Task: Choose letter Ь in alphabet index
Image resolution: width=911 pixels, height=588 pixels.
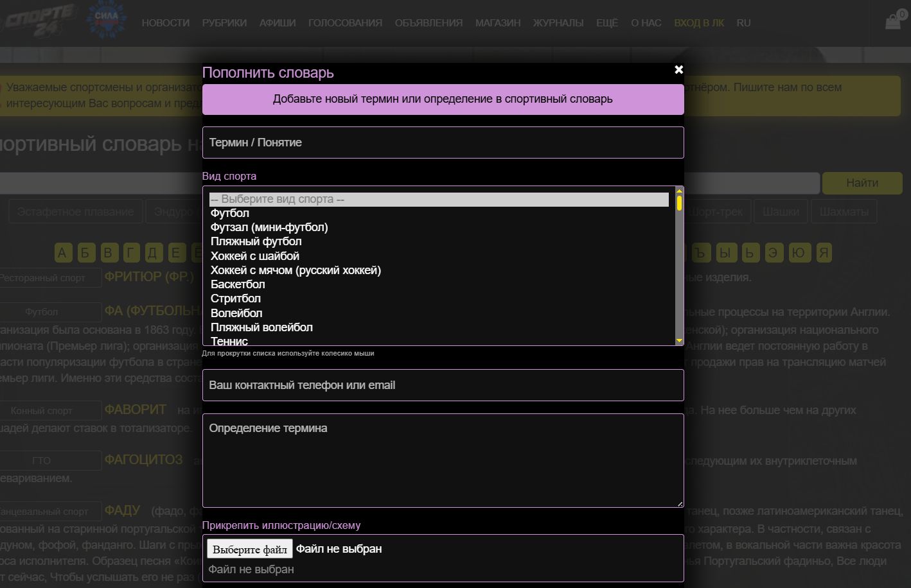Action: [750, 253]
